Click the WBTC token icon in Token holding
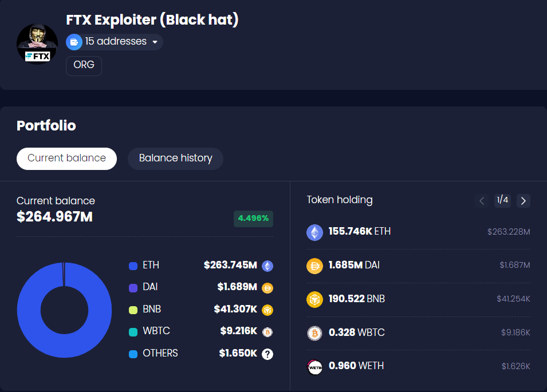This screenshot has width=547, height=392. coord(314,333)
